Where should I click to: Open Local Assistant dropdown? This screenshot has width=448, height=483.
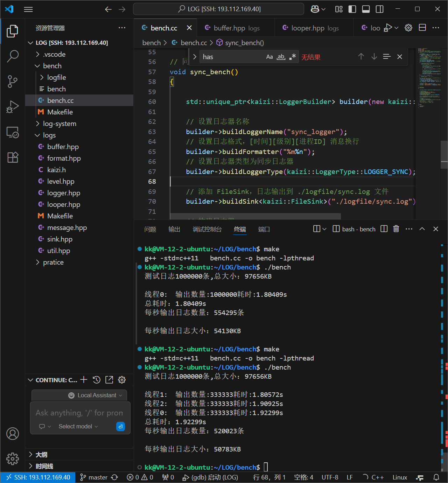(95, 395)
